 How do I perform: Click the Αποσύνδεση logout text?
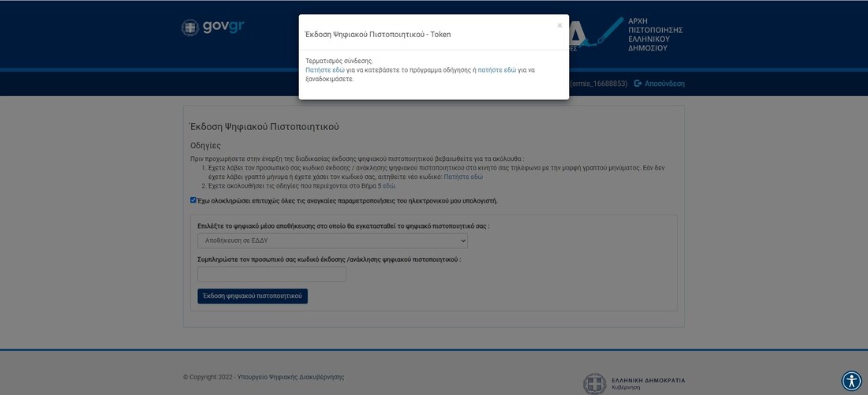coord(664,84)
